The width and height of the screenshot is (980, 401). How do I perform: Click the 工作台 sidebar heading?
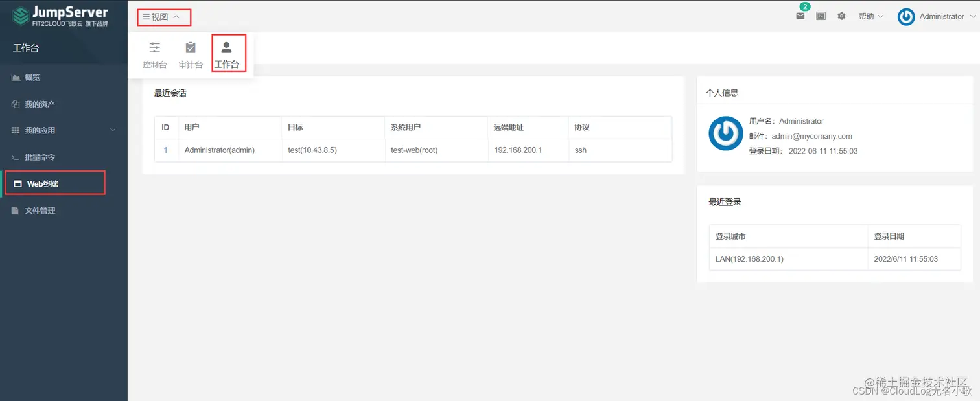tap(26, 48)
